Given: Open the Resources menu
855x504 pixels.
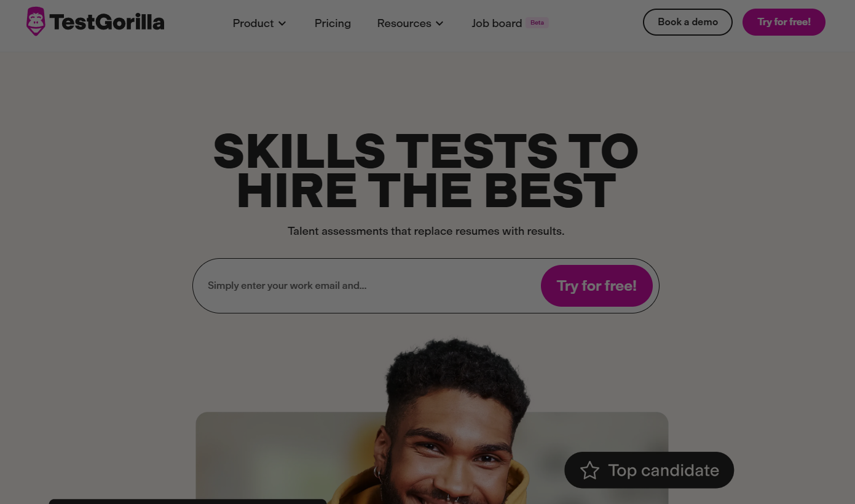Looking at the screenshot, I should click(411, 23).
